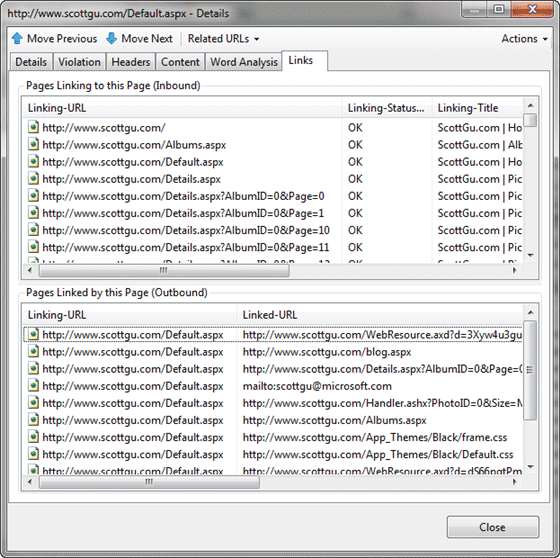
Task: Click page icon of outbound mailto:scottgu row
Action: coord(33,385)
